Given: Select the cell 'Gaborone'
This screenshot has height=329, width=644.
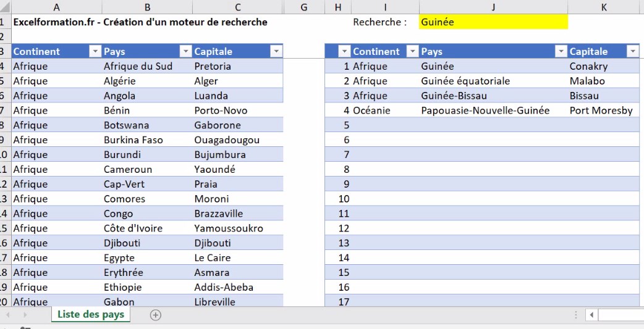Looking at the screenshot, I should click(238, 125).
